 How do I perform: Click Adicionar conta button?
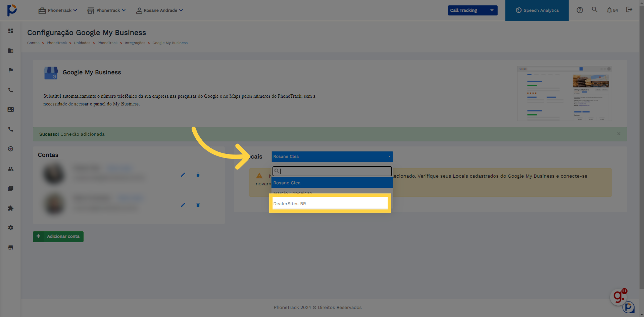pos(58,236)
